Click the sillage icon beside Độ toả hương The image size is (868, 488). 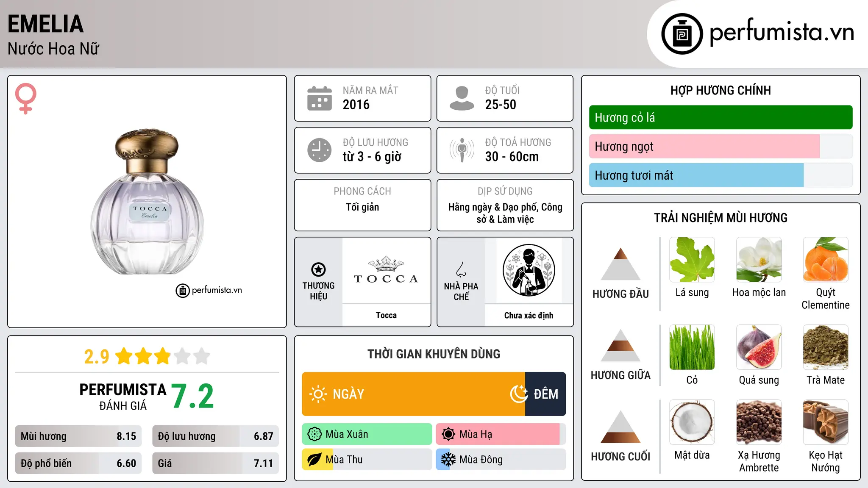coord(462,150)
